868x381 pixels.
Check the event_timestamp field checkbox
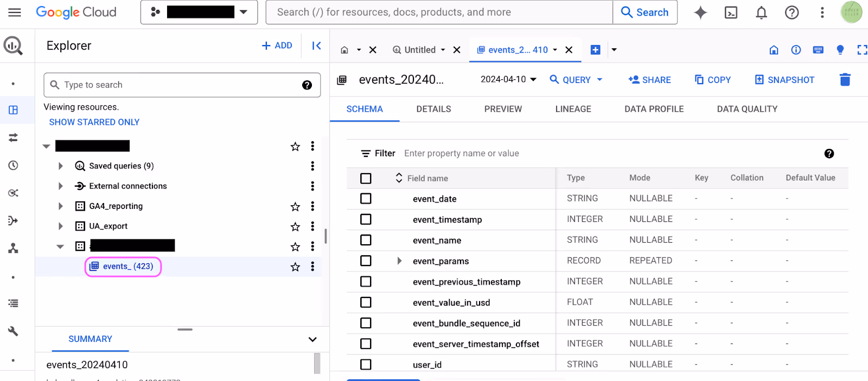coord(366,219)
